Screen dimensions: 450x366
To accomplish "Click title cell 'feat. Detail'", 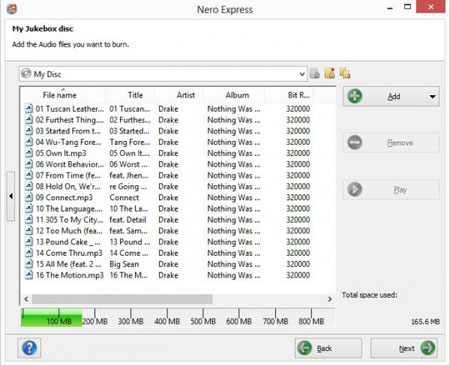I will pos(128,220).
